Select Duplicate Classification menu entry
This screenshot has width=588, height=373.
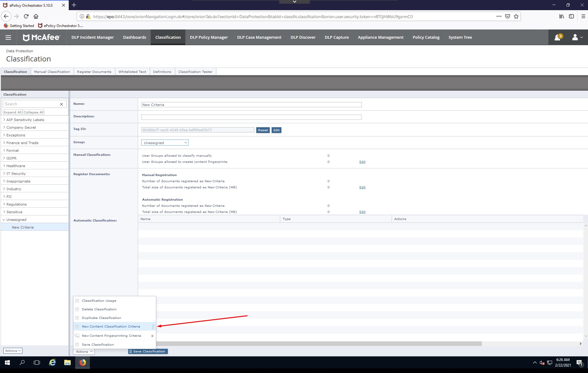coord(114,318)
